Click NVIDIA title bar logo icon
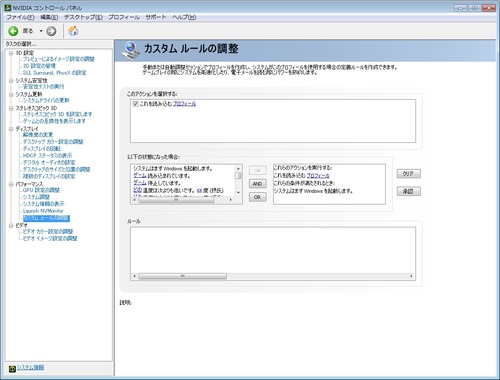The height and width of the screenshot is (380, 500). [8, 7]
